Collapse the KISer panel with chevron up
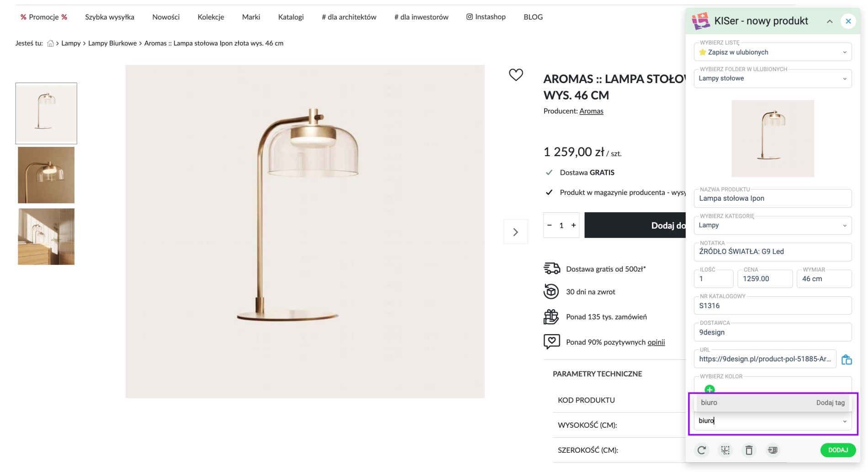This screenshot has height=472, width=868. (x=830, y=21)
